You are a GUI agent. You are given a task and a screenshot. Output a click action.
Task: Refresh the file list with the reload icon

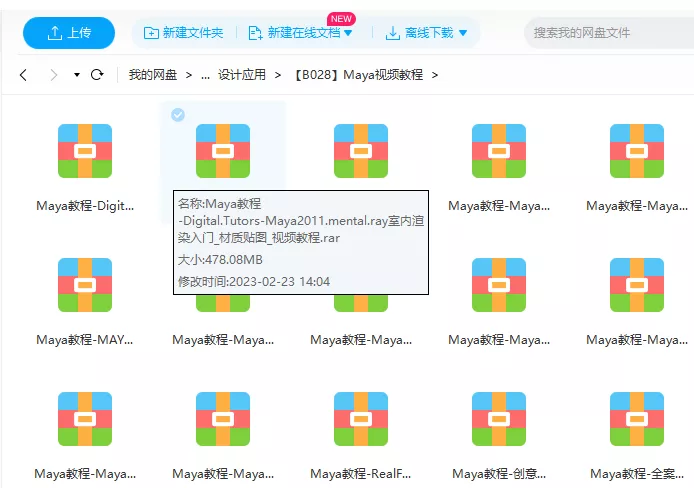[x=97, y=75]
